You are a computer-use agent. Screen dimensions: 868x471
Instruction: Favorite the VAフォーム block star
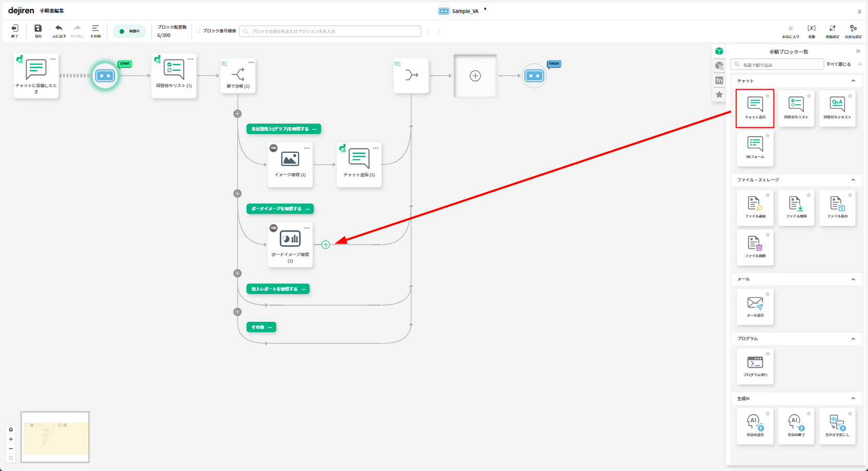[x=768, y=136]
